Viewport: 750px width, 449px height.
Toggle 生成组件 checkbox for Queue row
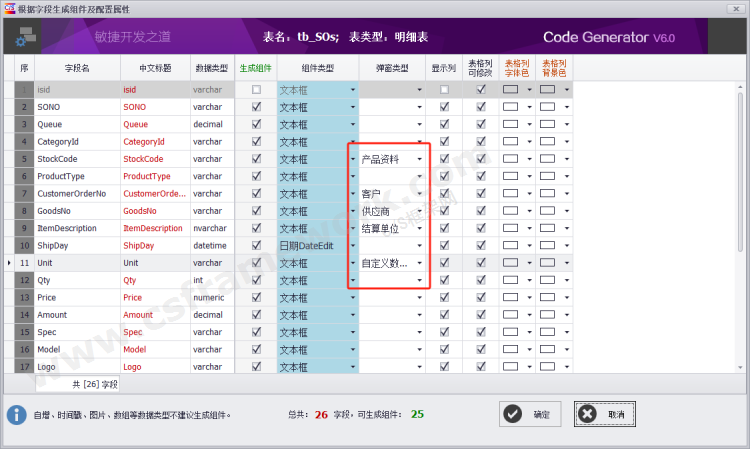(x=256, y=124)
